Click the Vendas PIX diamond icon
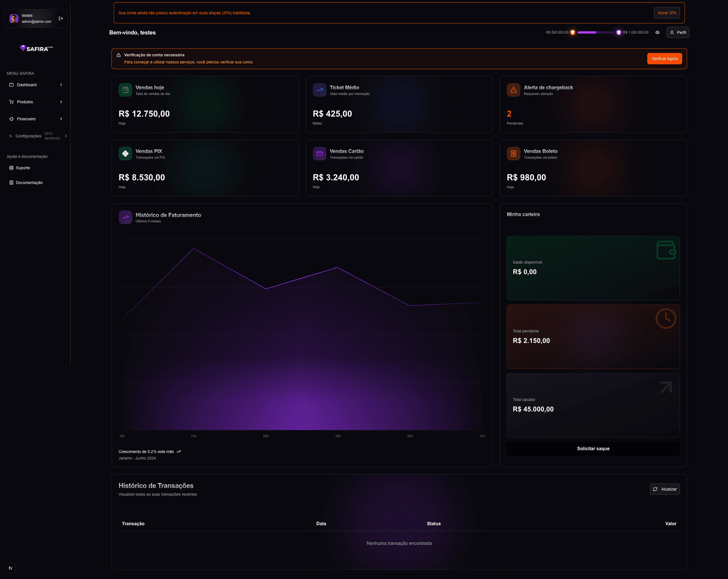Screen dimensions: 728x579 [125, 154]
